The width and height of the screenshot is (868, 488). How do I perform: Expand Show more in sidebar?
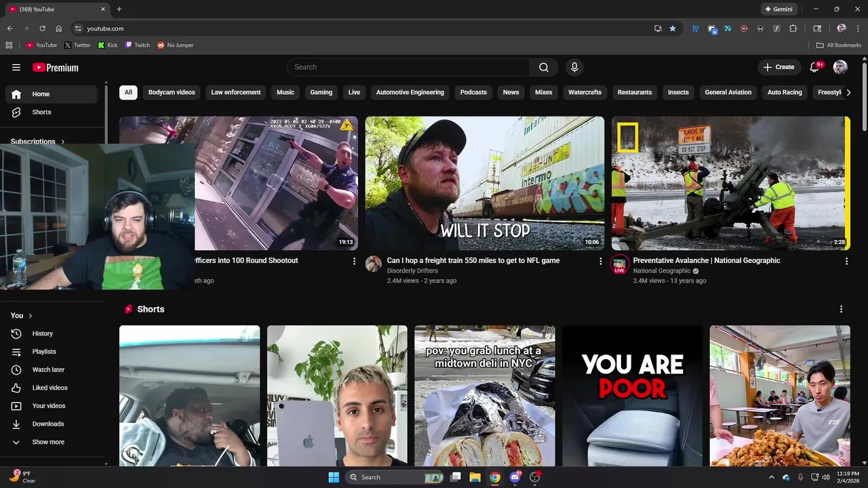point(52,442)
